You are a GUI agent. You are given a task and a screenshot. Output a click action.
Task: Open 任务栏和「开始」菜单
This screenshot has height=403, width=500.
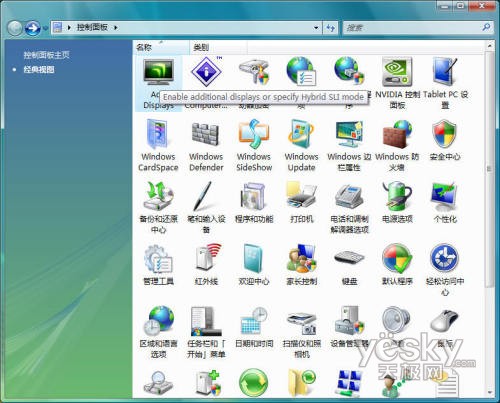[206, 332]
